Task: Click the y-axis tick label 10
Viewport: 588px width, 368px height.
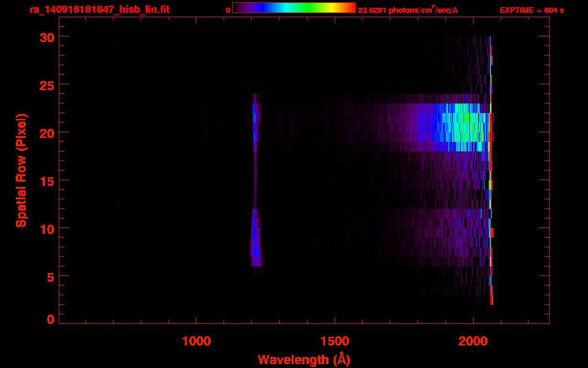Action: (x=46, y=229)
